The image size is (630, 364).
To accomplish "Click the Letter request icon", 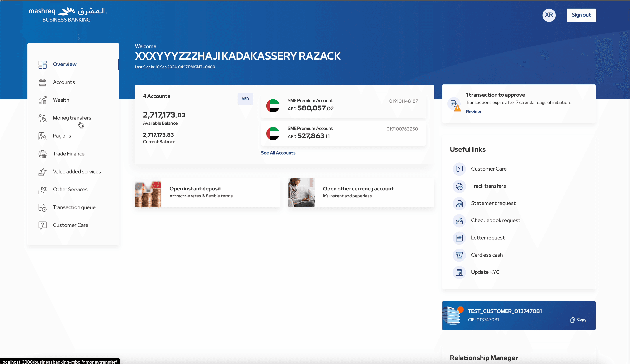I will click(459, 238).
